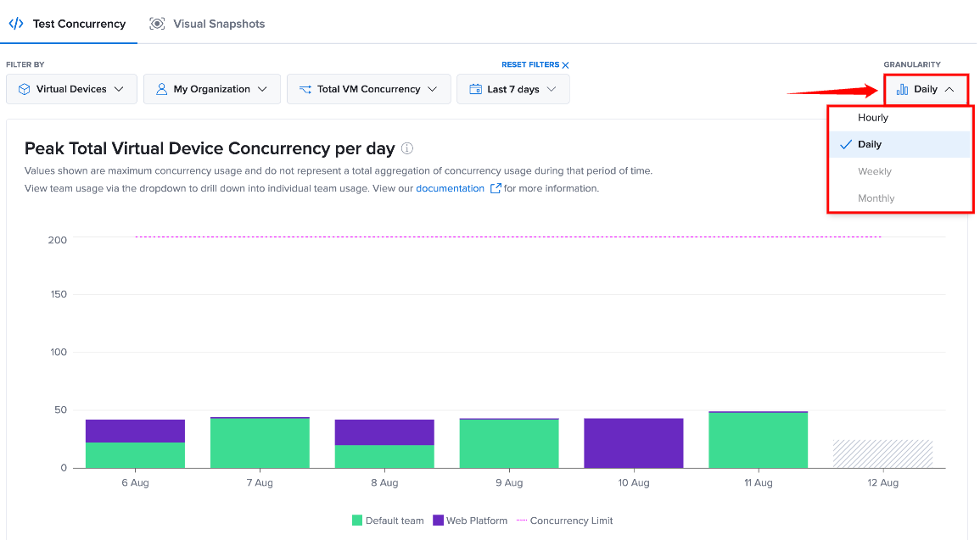Click the bar chart icon in Granularity
This screenshot has width=980, height=540.
pyautogui.click(x=902, y=89)
